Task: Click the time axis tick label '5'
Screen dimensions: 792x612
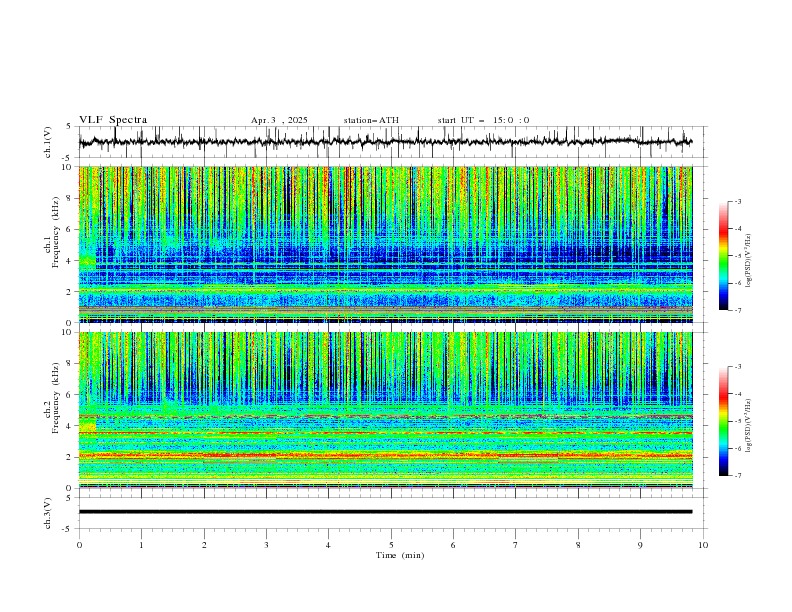Action: tap(391, 545)
